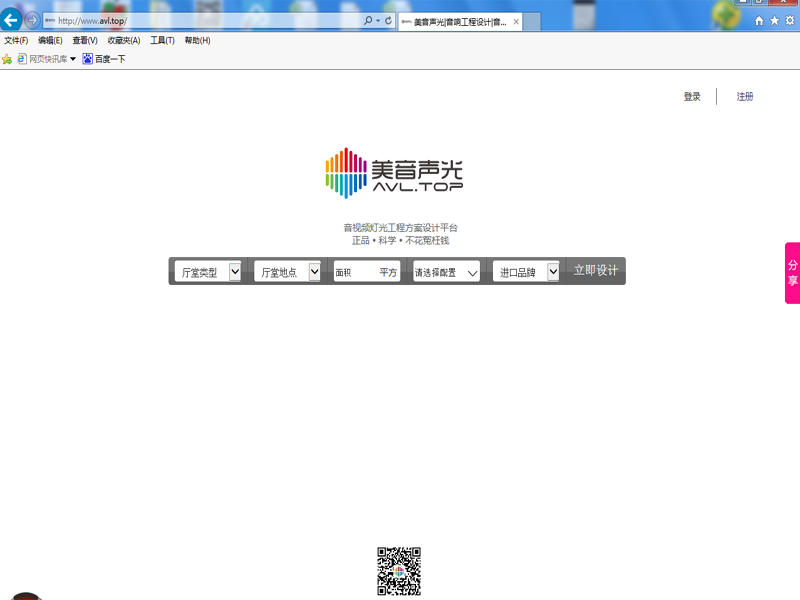Expand the 厅堂地点 dropdown
The image size is (800, 600).
[287, 272]
